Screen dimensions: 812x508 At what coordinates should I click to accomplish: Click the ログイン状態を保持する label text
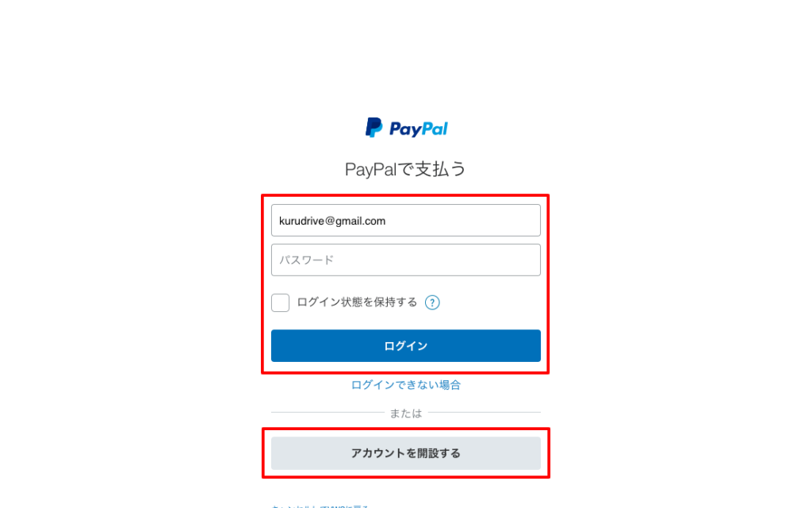[357, 302]
